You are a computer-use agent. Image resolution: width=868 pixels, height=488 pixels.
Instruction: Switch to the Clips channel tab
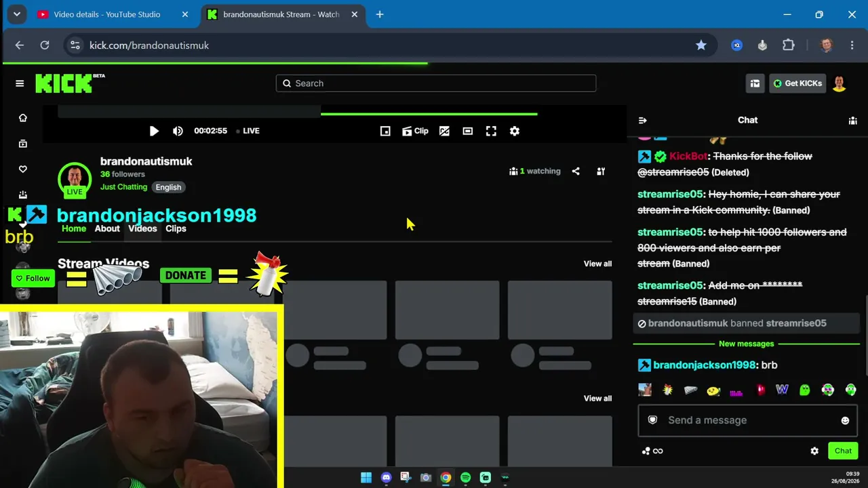pos(176,228)
